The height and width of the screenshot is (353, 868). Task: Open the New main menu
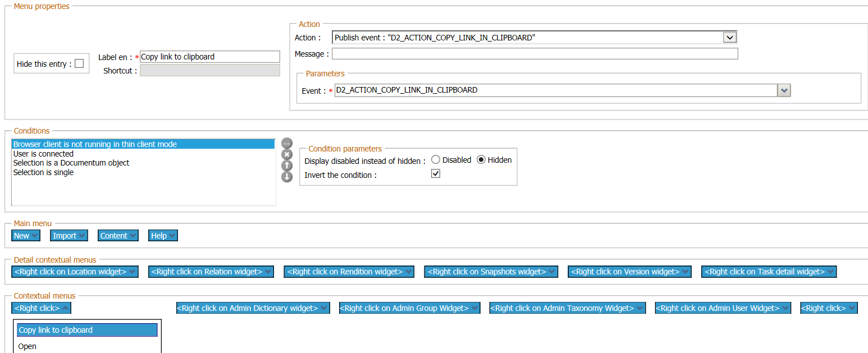click(x=25, y=235)
